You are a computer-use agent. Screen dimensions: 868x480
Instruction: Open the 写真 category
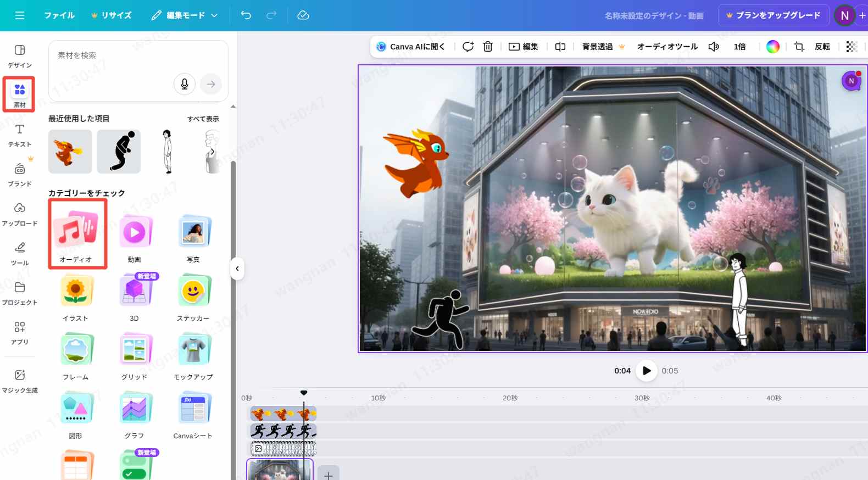(x=193, y=238)
